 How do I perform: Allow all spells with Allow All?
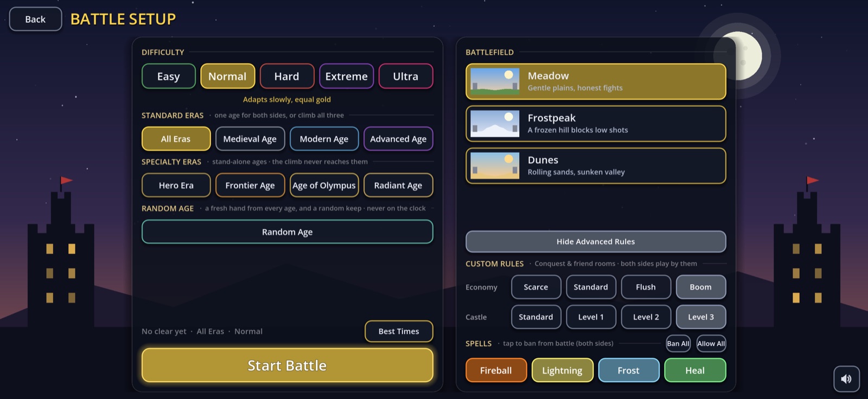pyautogui.click(x=711, y=344)
